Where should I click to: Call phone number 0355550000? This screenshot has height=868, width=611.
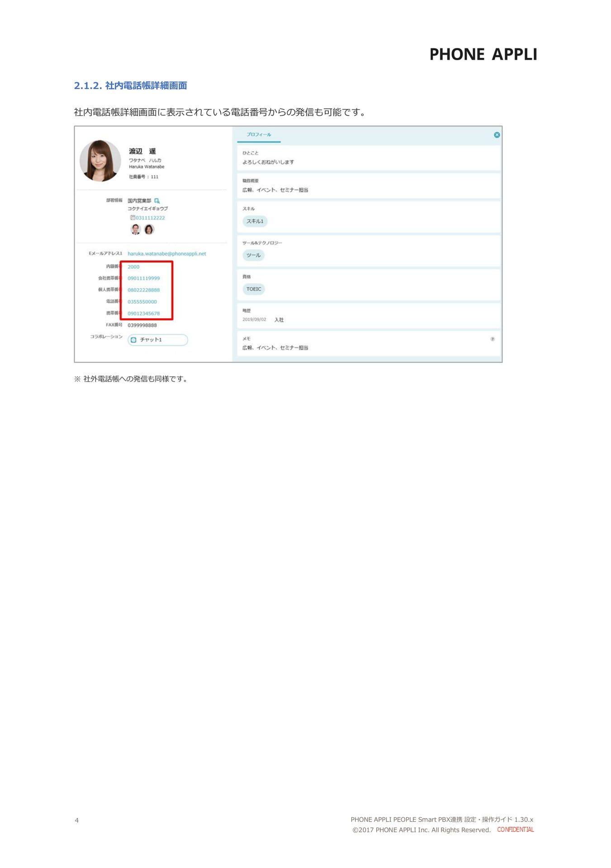tap(142, 302)
